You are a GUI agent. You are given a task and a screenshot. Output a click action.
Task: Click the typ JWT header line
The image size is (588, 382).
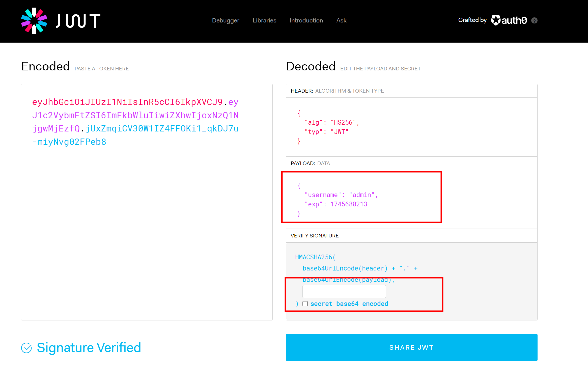tap(326, 132)
